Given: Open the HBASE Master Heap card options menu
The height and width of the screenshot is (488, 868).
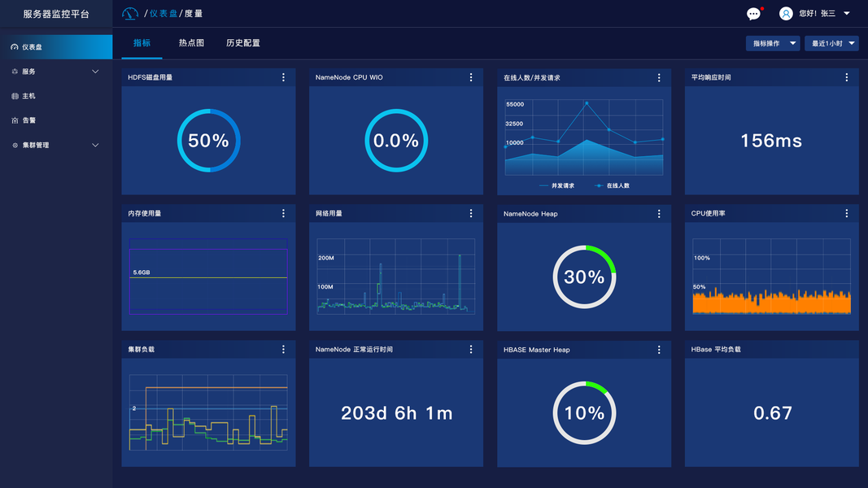Looking at the screenshot, I should click(x=659, y=350).
